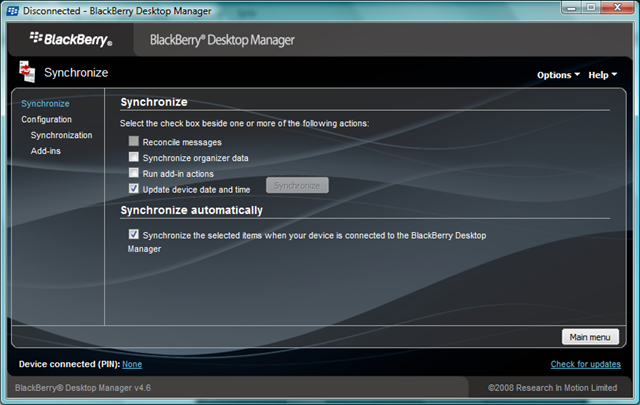Screen dimensions: 640x405
Task: Click the 'Device connected (PIN):' label
Action: (69, 364)
